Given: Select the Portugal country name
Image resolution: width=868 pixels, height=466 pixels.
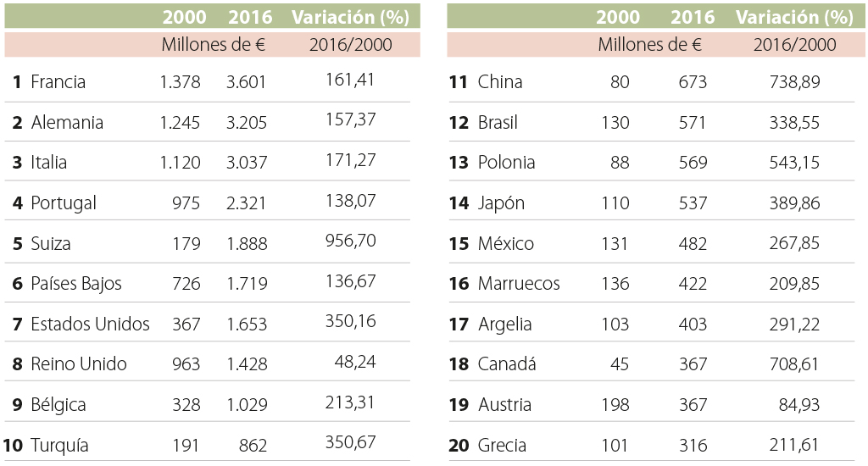Looking at the screenshot, I should click(x=64, y=203).
